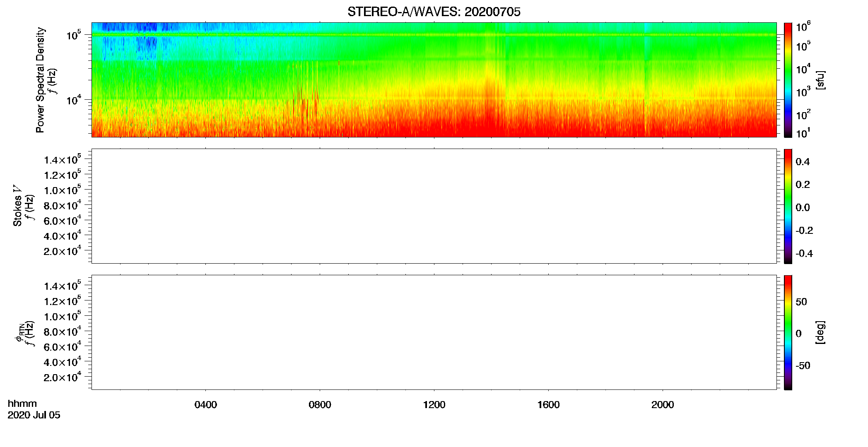868x447 pixels.
Task: Click the 0.0 value on the Stokes color bar
Action: coord(803,207)
